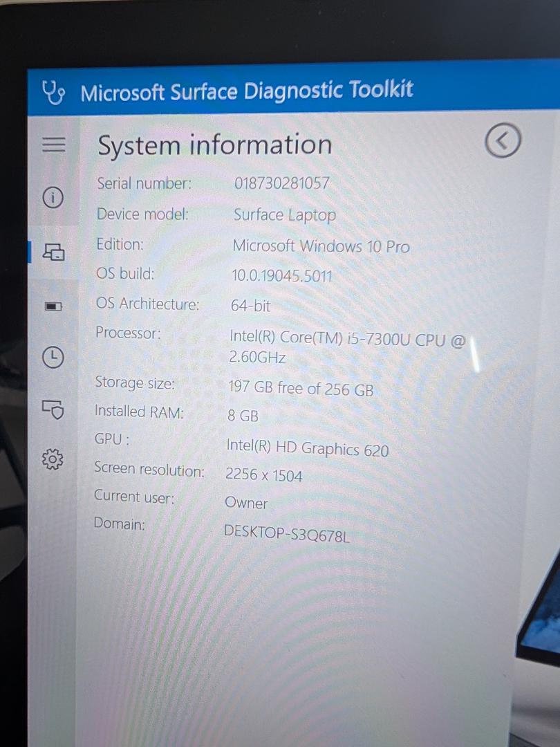This screenshot has width=560, height=747.
Task: Open the settings gear in sidebar
Action: click(x=53, y=459)
